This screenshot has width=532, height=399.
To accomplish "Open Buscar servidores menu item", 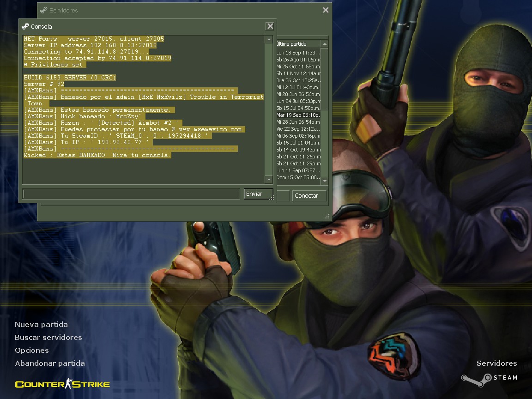I will click(x=48, y=337).
